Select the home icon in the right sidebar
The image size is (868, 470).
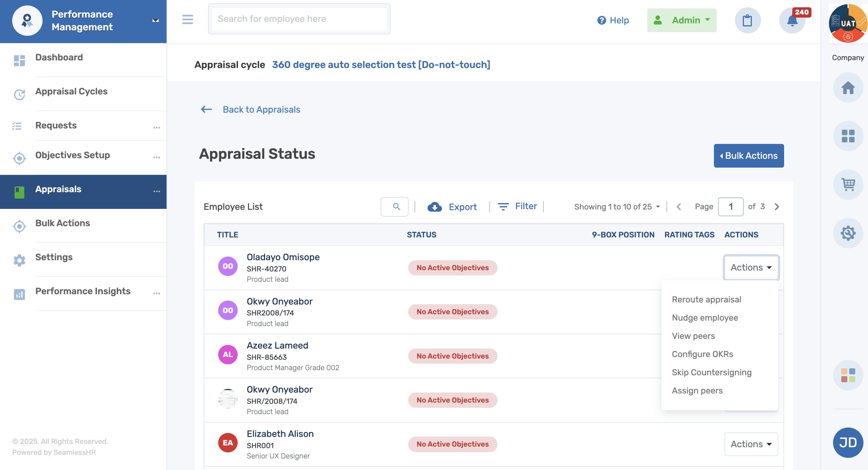(x=848, y=87)
